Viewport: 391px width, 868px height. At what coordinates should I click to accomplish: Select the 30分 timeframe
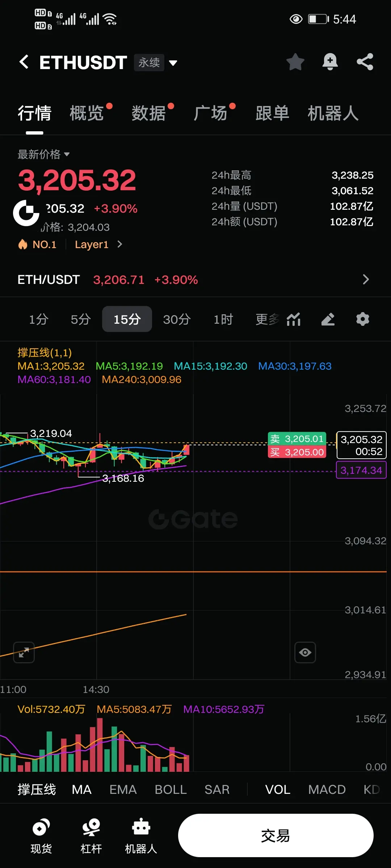coord(177,319)
